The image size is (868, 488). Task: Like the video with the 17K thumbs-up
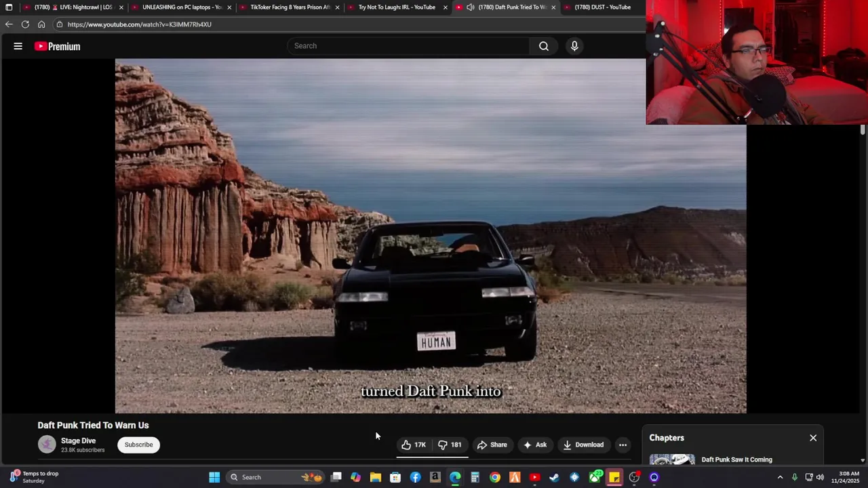point(414,445)
